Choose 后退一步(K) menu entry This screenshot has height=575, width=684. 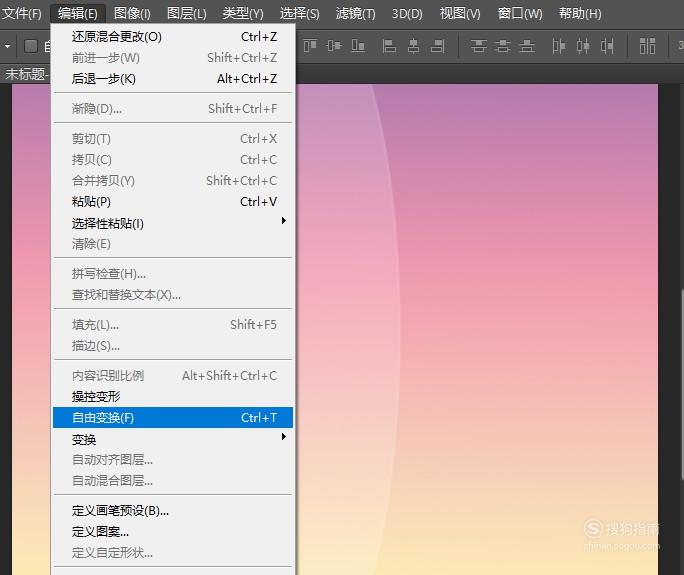point(173,79)
